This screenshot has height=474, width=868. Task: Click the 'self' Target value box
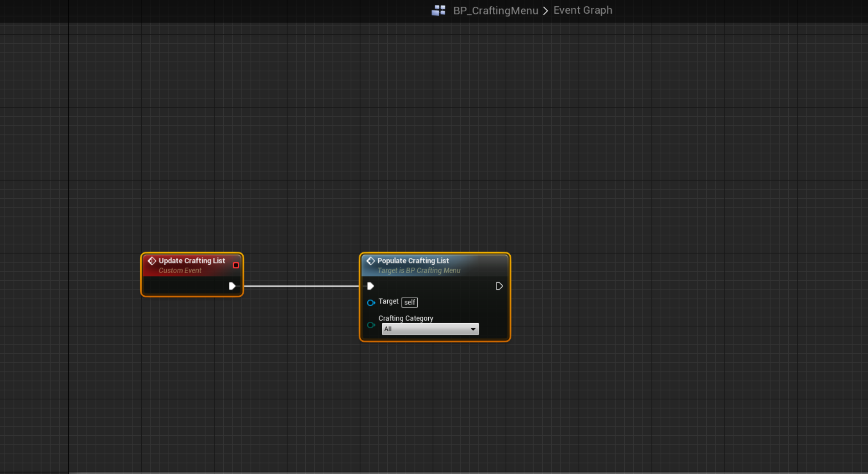[x=409, y=302]
